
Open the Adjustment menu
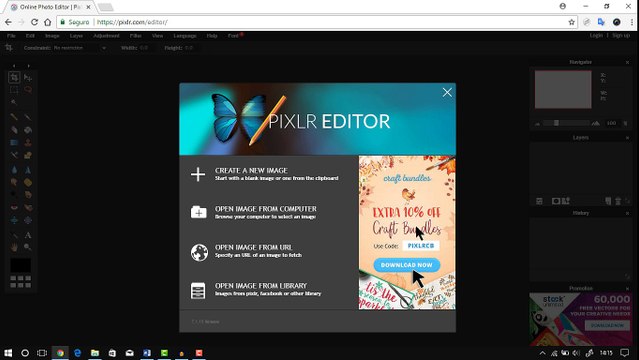(x=106, y=36)
